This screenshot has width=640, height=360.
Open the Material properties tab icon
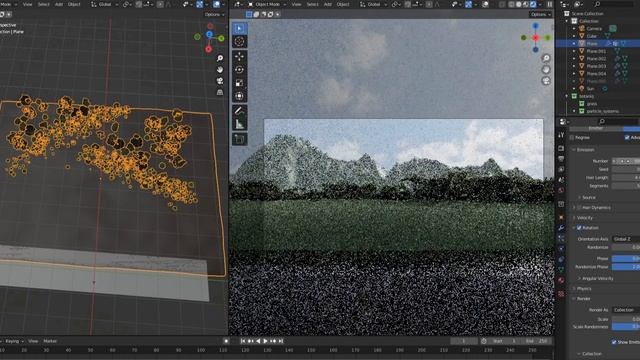(x=561, y=280)
